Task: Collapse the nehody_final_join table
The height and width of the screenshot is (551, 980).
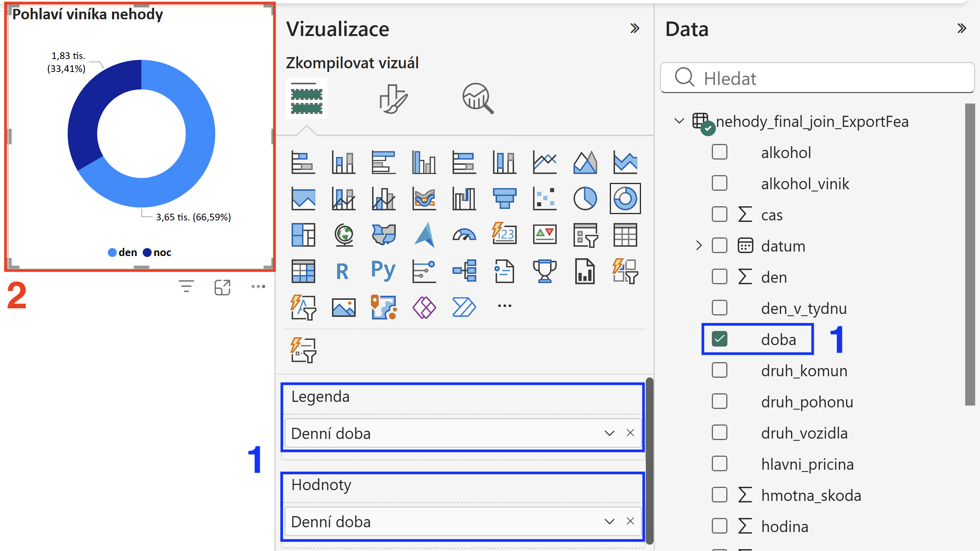Action: tap(679, 121)
